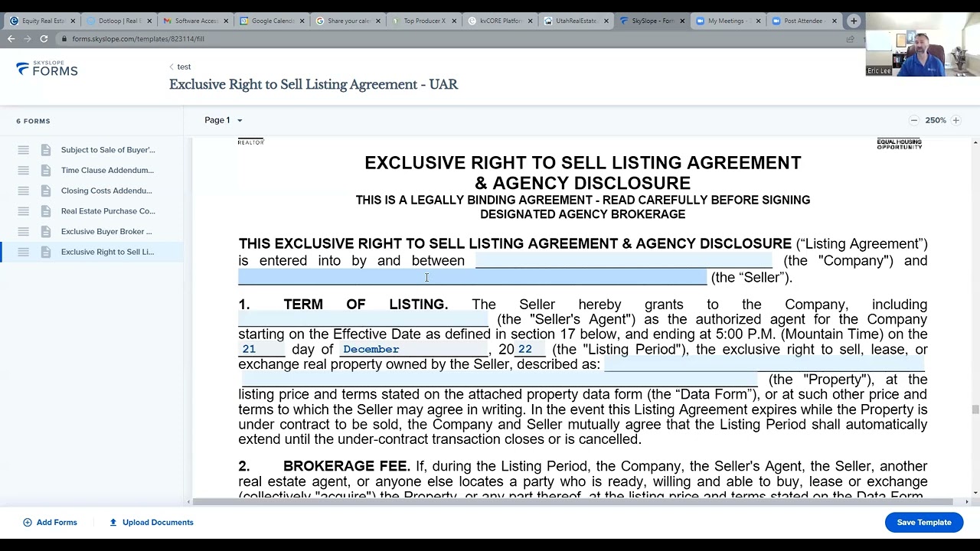Select Time Clause Addendum form
Image resolution: width=980 pixels, height=551 pixels.
click(107, 170)
